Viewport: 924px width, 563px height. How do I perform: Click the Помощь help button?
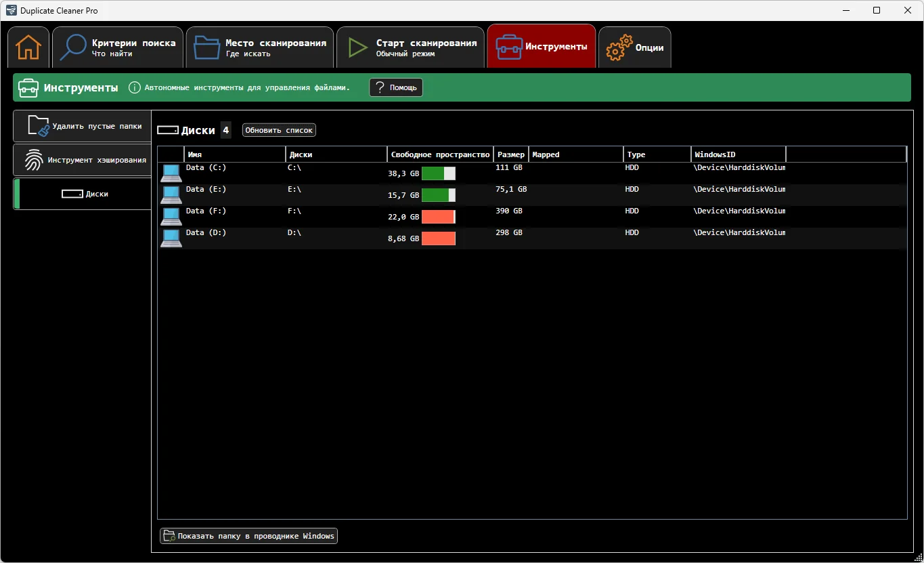point(396,87)
